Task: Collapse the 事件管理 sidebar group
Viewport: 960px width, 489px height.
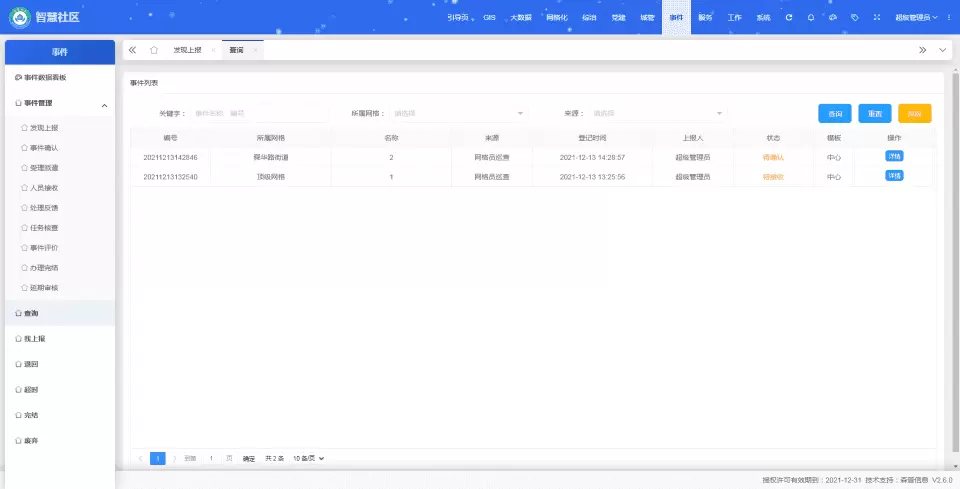Action: (x=59, y=103)
